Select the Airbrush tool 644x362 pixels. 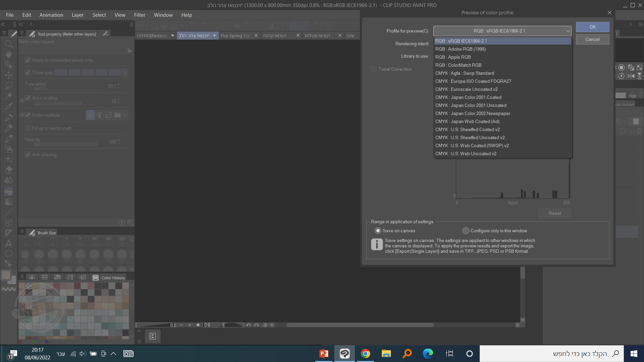click(x=9, y=148)
